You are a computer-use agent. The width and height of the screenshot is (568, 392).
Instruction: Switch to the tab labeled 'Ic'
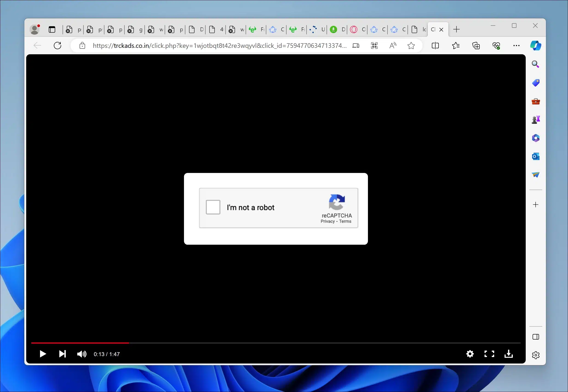click(x=418, y=29)
